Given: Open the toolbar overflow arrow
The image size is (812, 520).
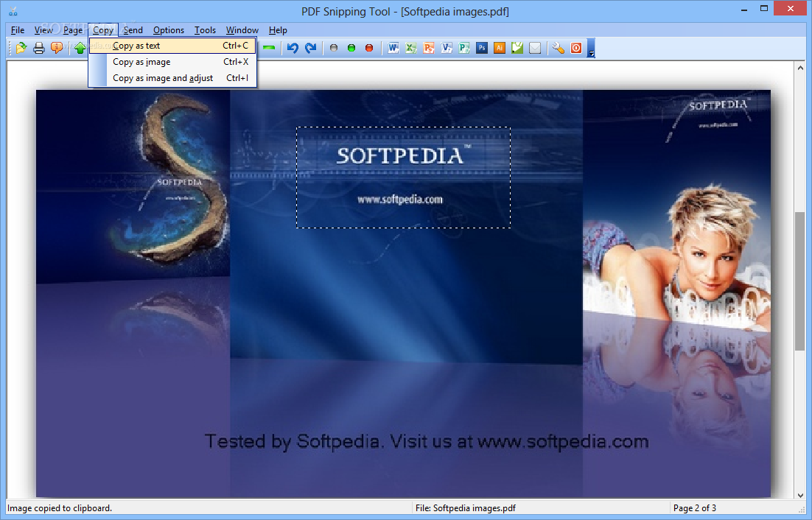Looking at the screenshot, I should tap(591, 48).
